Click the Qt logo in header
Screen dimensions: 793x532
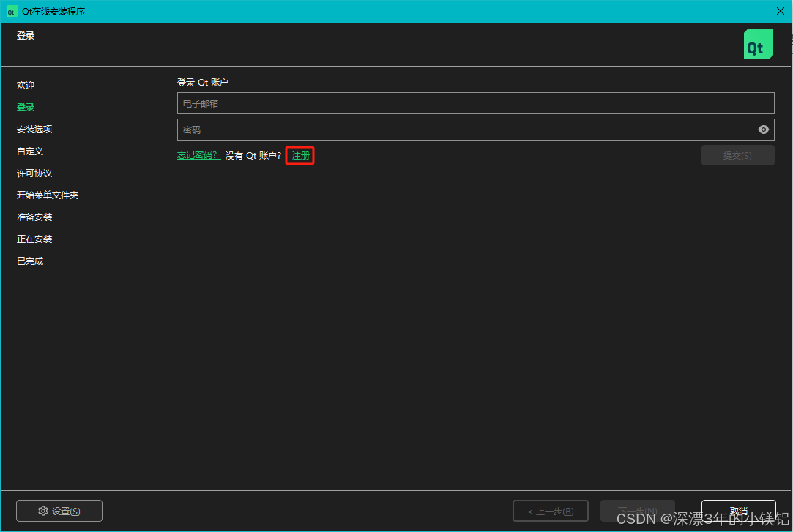click(x=758, y=44)
